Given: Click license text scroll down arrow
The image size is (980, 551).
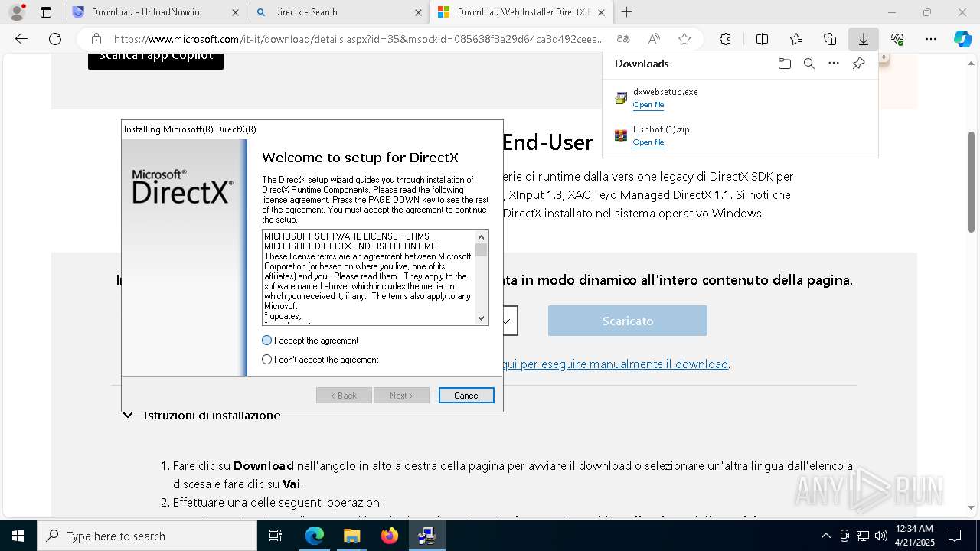Looking at the screenshot, I should (x=482, y=318).
